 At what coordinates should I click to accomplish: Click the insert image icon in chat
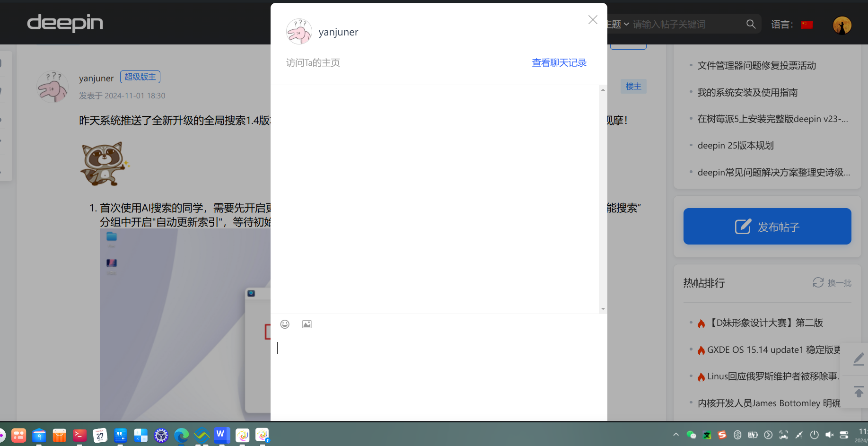click(307, 324)
